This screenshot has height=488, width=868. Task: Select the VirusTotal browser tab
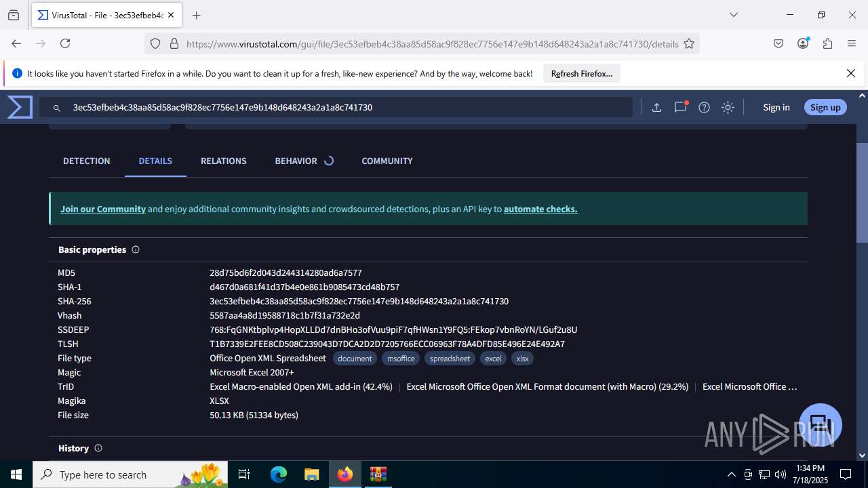click(105, 15)
